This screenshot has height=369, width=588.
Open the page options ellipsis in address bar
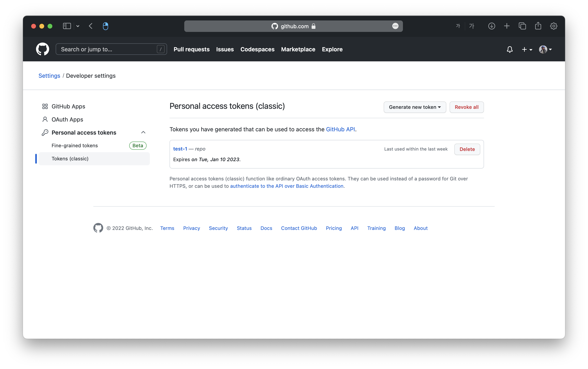point(395,26)
